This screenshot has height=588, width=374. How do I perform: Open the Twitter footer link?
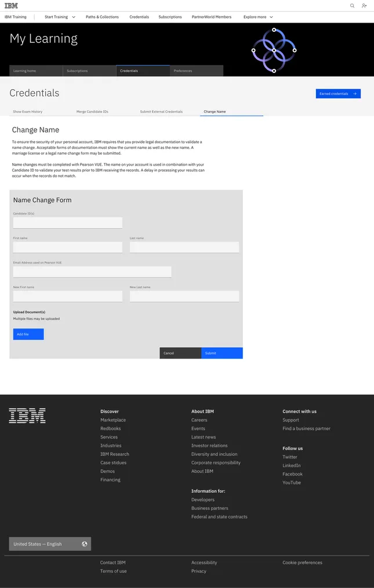point(290,457)
